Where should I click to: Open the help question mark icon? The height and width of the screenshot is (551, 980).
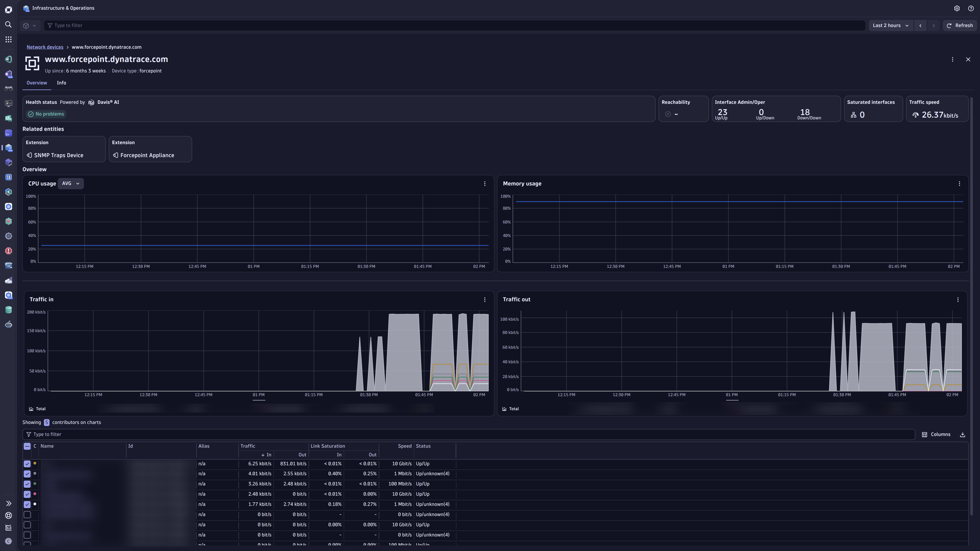pyautogui.click(x=971, y=8)
